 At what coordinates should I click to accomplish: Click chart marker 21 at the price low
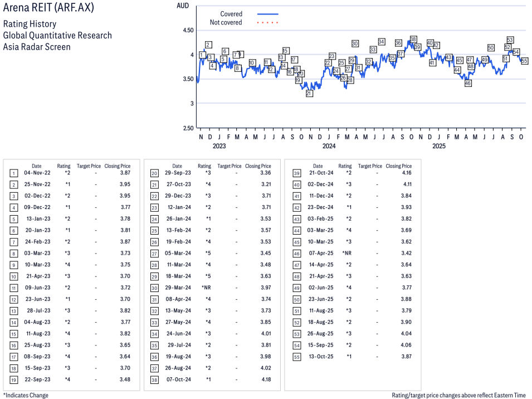click(x=309, y=94)
